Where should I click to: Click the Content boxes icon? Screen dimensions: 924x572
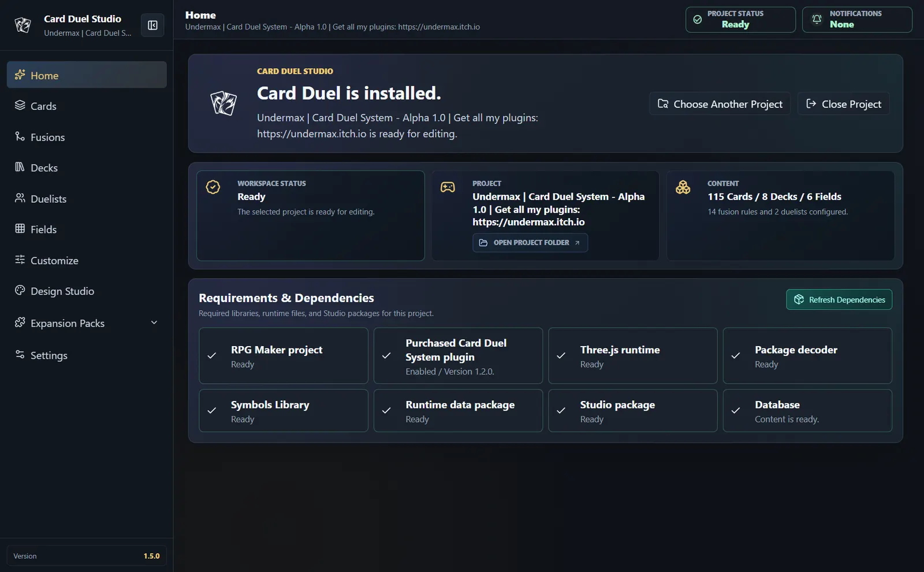tap(683, 187)
